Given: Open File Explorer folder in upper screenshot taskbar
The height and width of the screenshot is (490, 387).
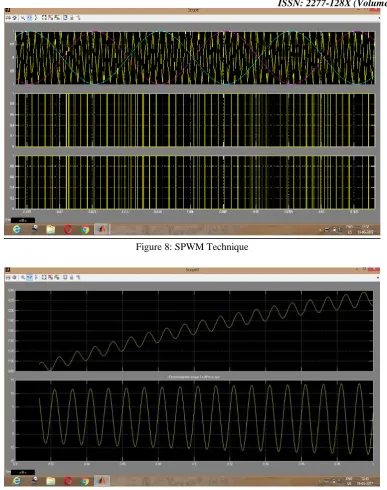Looking at the screenshot, I should pos(51,229).
